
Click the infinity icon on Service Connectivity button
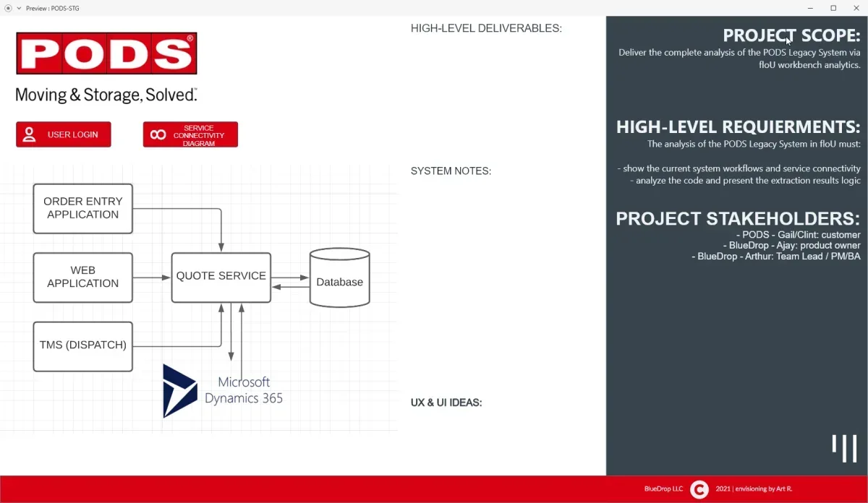158,134
